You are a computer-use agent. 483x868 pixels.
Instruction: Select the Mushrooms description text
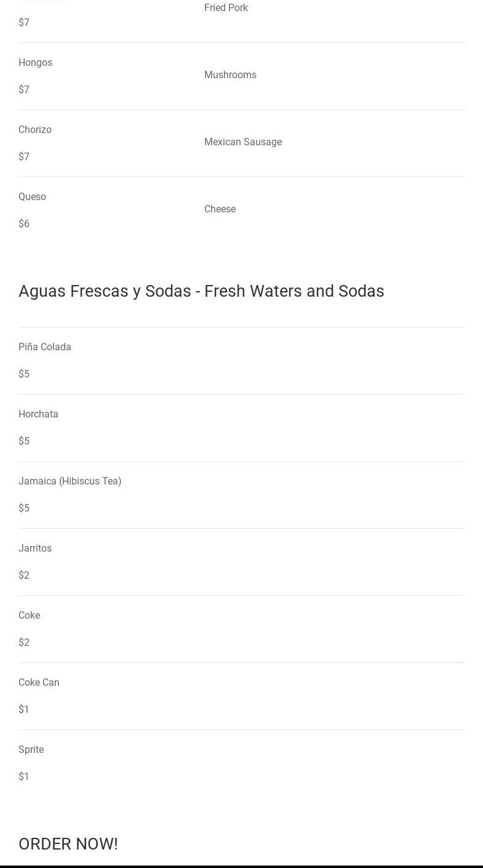230,75
